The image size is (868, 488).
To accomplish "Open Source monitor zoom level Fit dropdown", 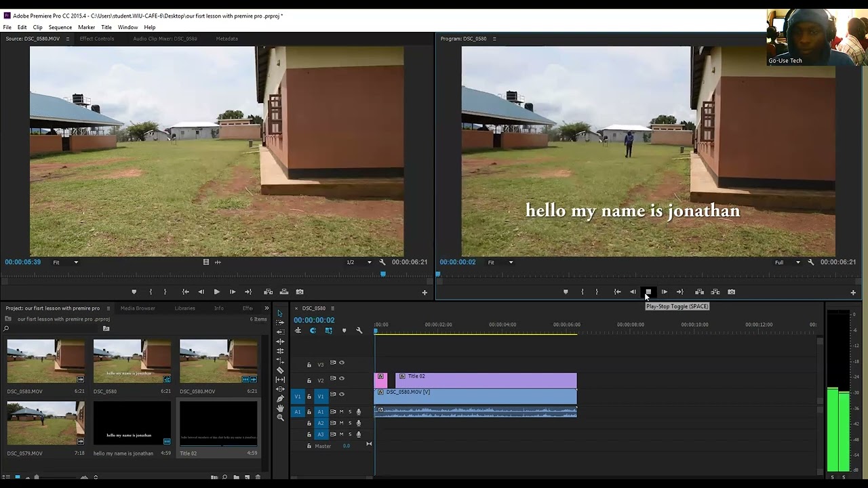I will click(66, 262).
